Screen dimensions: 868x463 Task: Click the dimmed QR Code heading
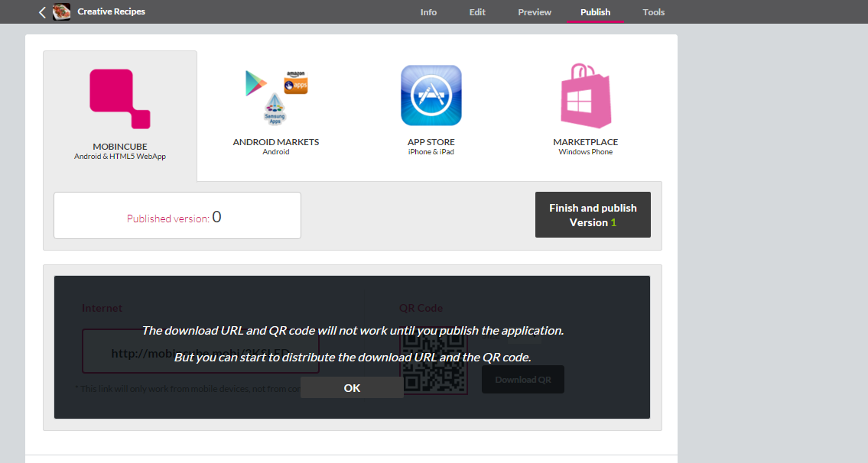[x=421, y=308]
